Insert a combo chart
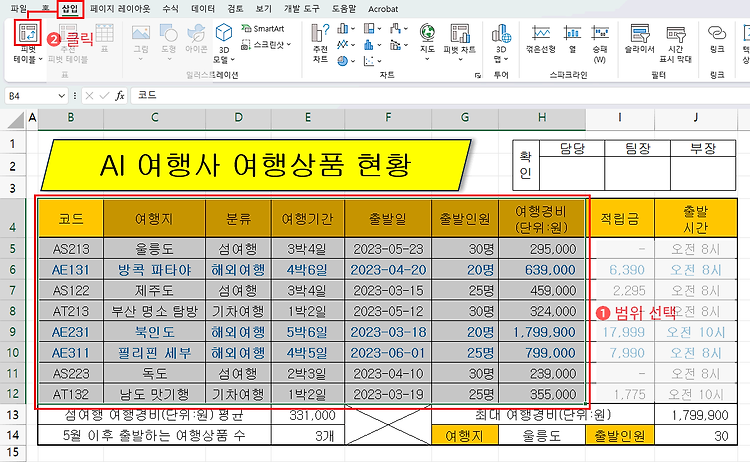The image size is (750, 462). click(395, 44)
